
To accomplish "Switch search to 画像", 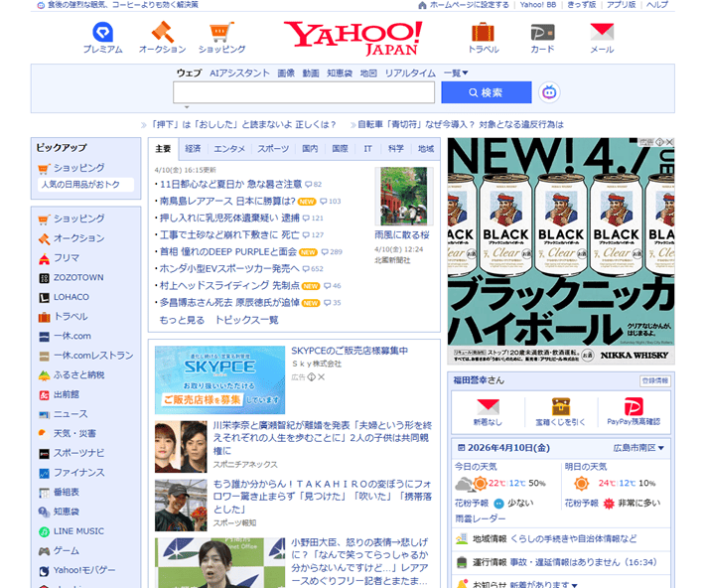I will pos(286,73).
